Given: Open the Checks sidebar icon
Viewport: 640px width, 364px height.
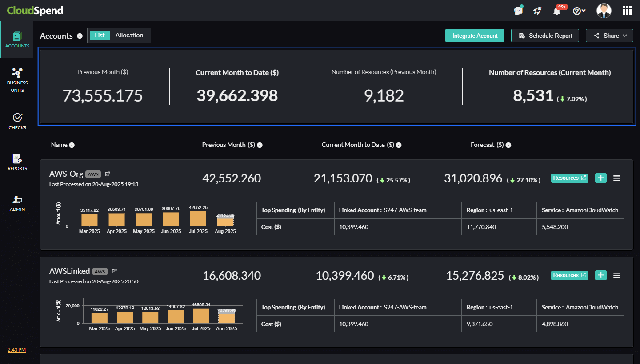Looking at the screenshot, I should click(x=17, y=121).
